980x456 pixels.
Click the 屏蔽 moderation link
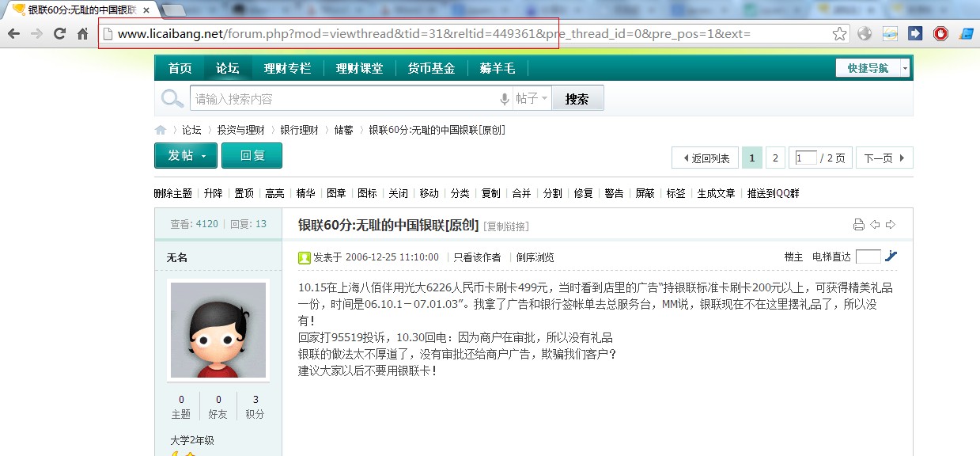[x=645, y=193]
